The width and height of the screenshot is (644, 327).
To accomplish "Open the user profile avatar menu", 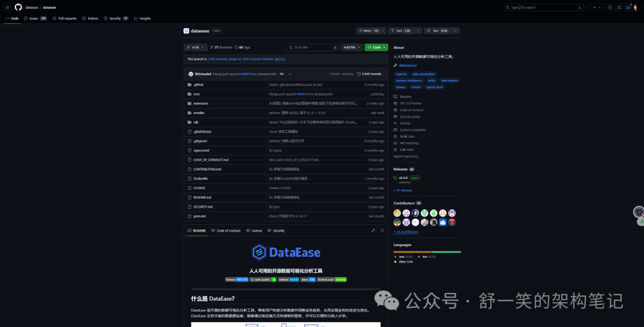I will coord(637,7).
